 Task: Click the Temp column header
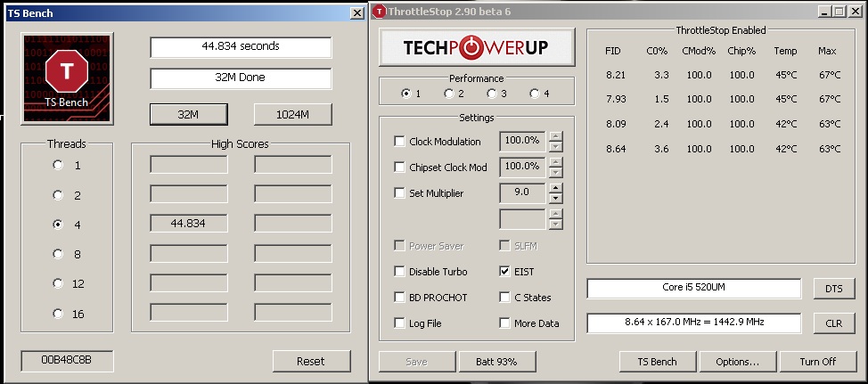tap(785, 52)
